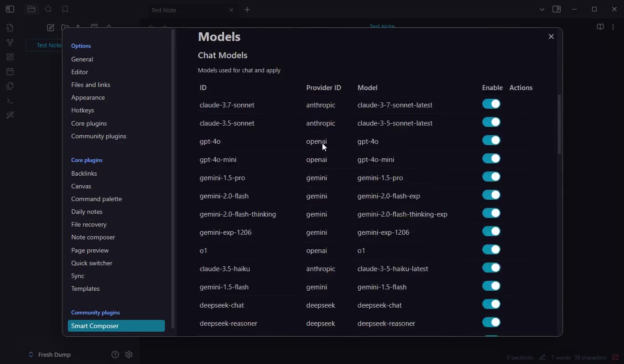Turn off the gemini-exp-1206 toggle

pos(491,231)
